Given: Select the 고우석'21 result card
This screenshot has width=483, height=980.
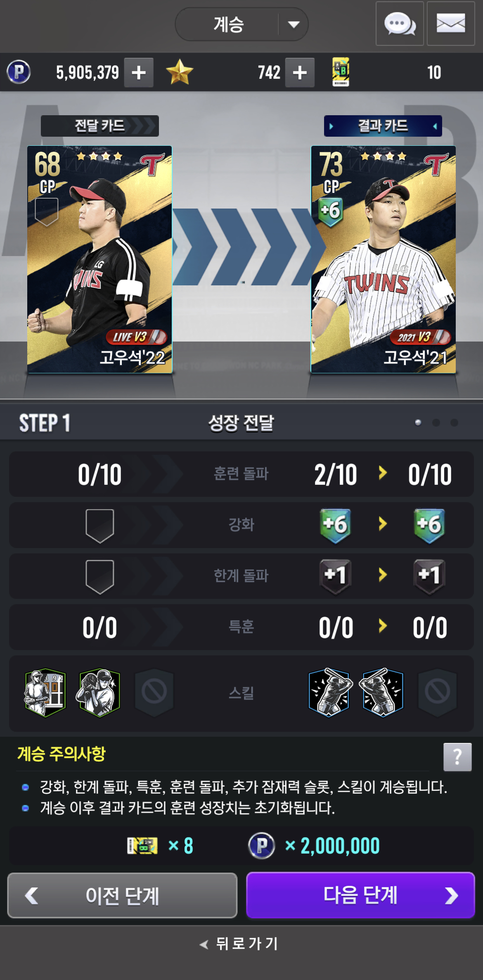Looking at the screenshot, I should tap(383, 259).
